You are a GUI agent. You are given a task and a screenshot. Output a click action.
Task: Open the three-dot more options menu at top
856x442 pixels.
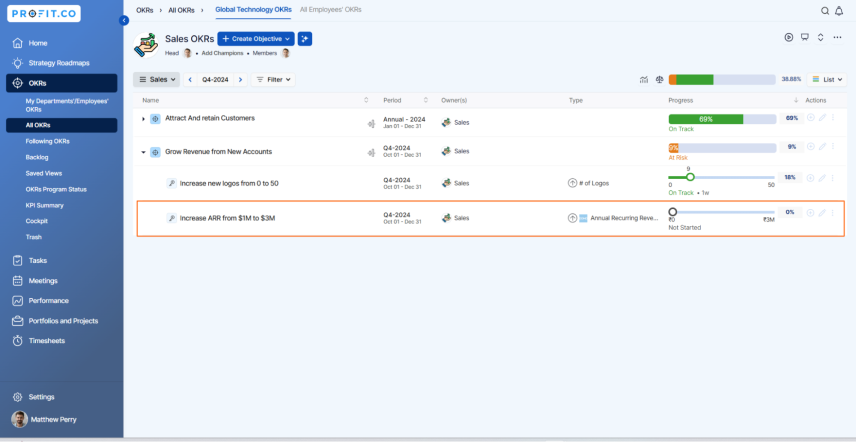pos(837,37)
